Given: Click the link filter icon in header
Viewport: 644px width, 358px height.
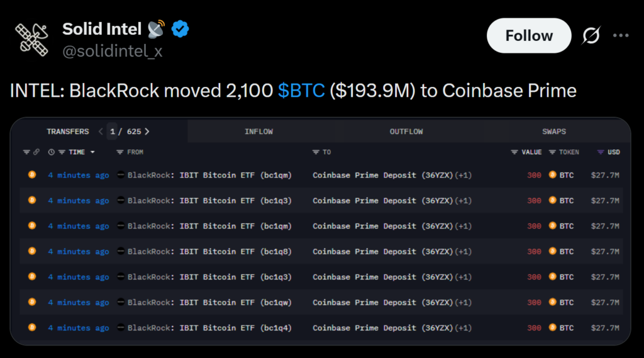Looking at the screenshot, I should (x=36, y=152).
